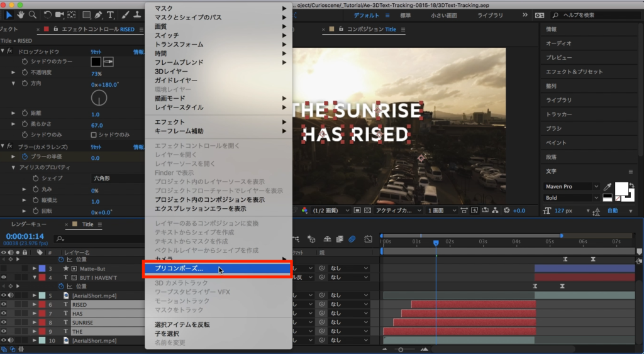This screenshot has width=644, height=354.
Task: Select the Brush tool in toolbar
Action: (x=126, y=14)
